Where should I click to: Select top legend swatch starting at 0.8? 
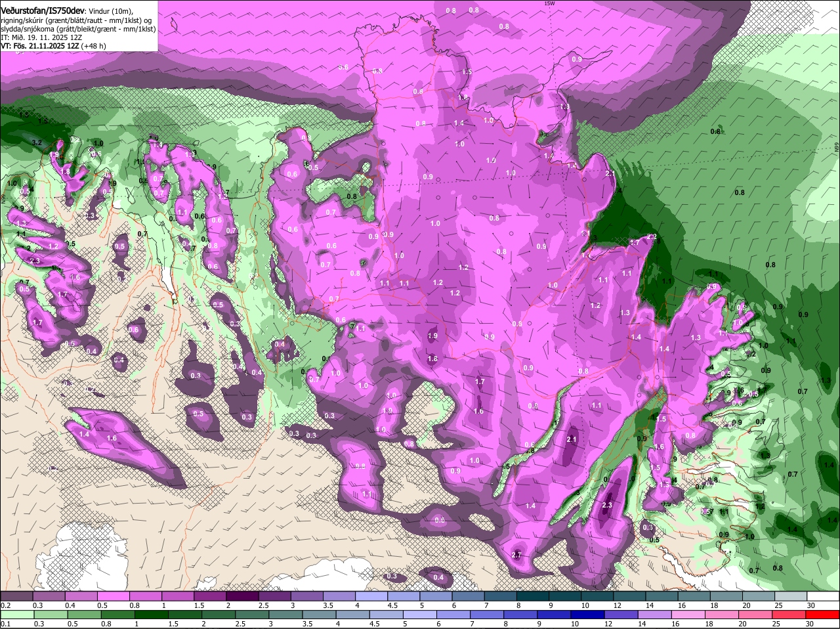pyautogui.click(x=145, y=596)
